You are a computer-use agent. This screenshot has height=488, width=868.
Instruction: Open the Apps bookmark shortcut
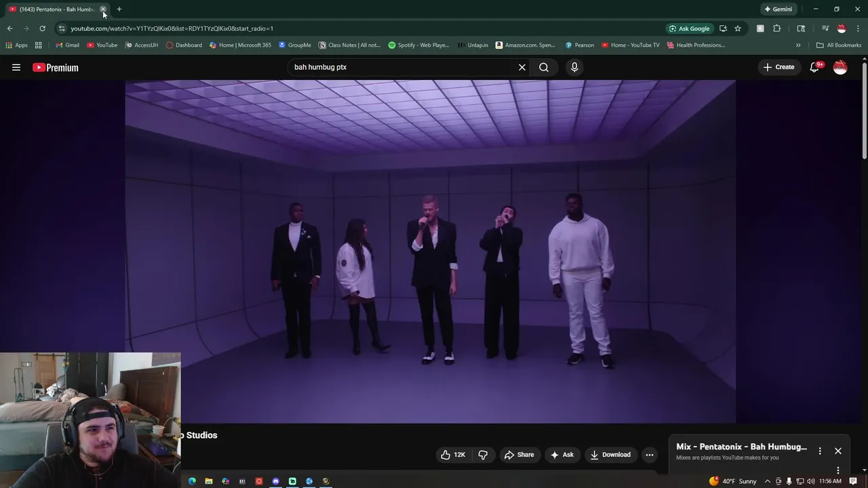pos(16,45)
